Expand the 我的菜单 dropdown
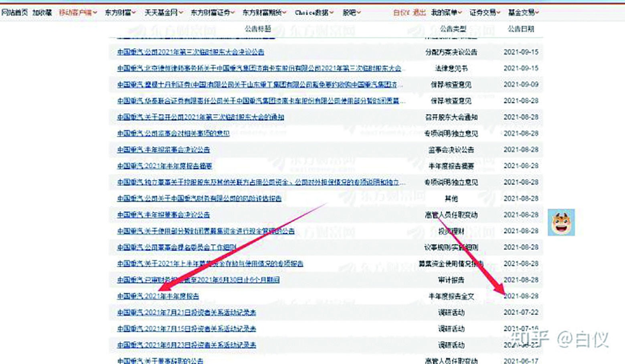This screenshot has height=364, width=625. pos(443,12)
